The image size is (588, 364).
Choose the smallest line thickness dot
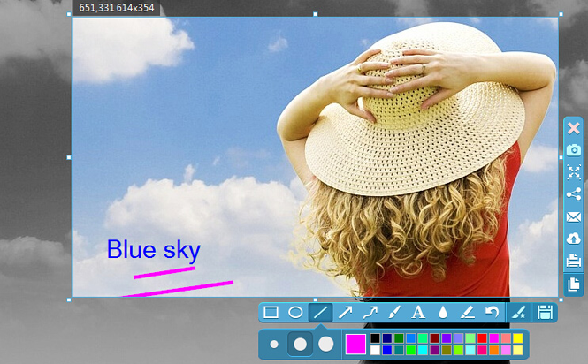[274, 345]
